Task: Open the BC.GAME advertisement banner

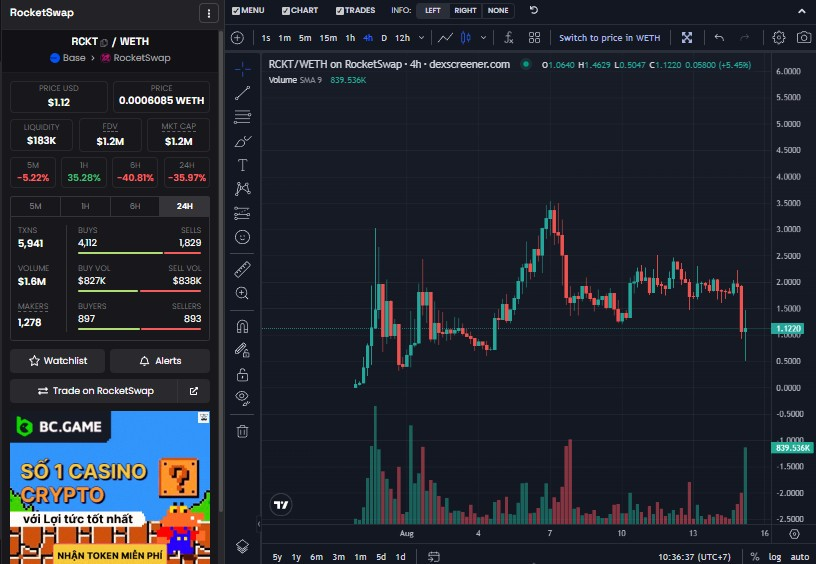Action: tap(110, 487)
